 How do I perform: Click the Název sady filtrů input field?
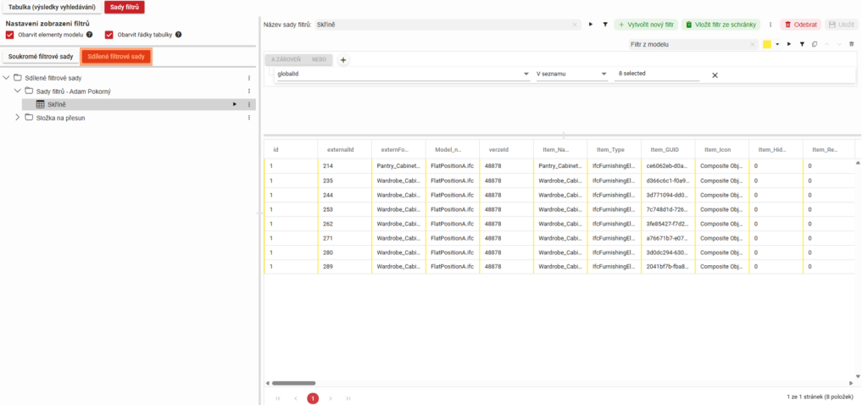pyautogui.click(x=441, y=25)
